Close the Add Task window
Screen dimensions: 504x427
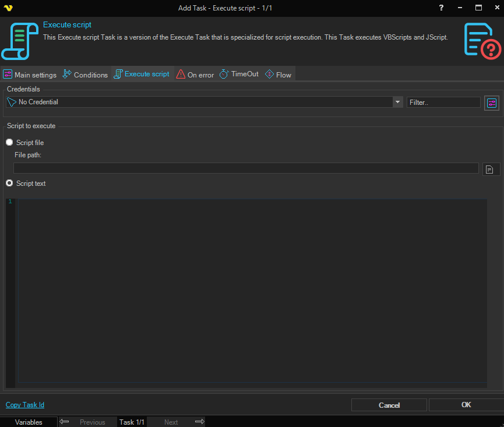pyautogui.click(x=497, y=8)
